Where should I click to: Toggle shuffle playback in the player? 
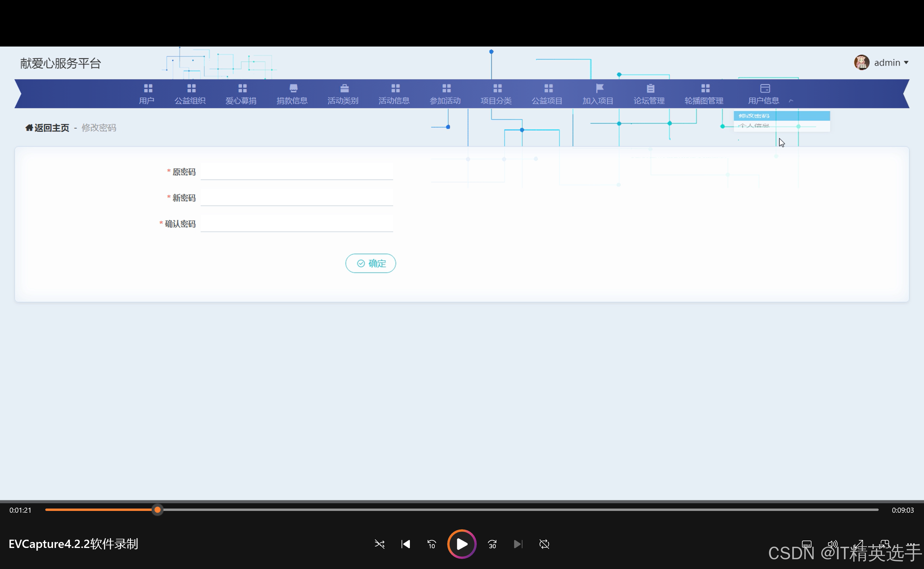click(x=379, y=544)
